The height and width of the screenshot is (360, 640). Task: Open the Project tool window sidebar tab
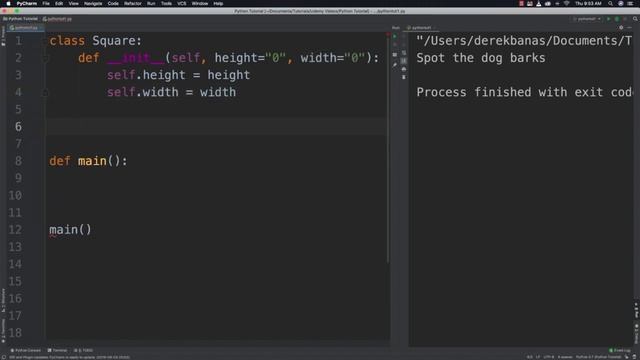3,36
